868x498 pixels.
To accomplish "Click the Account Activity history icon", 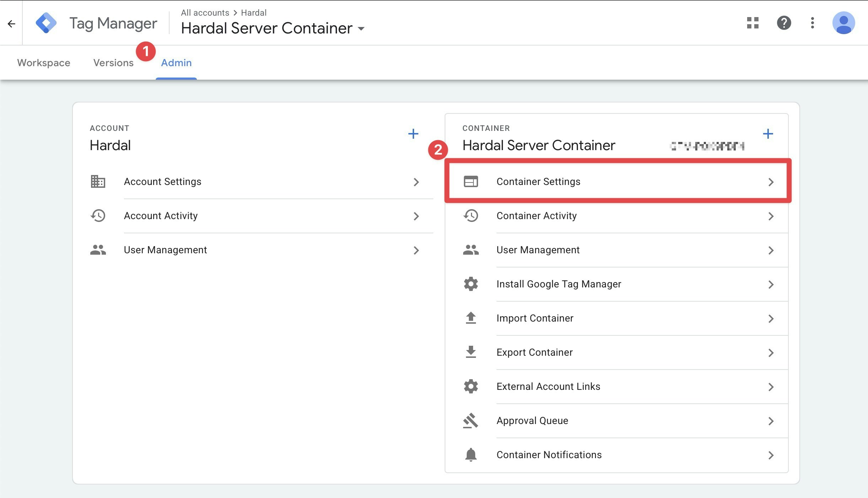I will (98, 216).
